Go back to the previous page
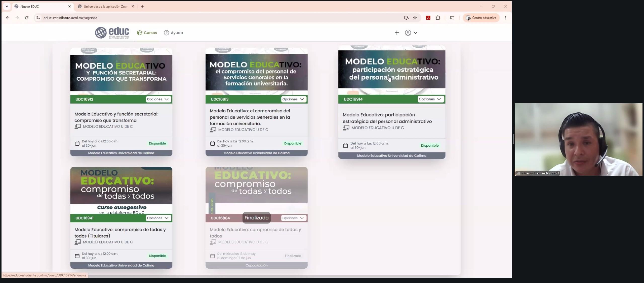The image size is (644, 283). pyautogui.click(x=8, y=18)
